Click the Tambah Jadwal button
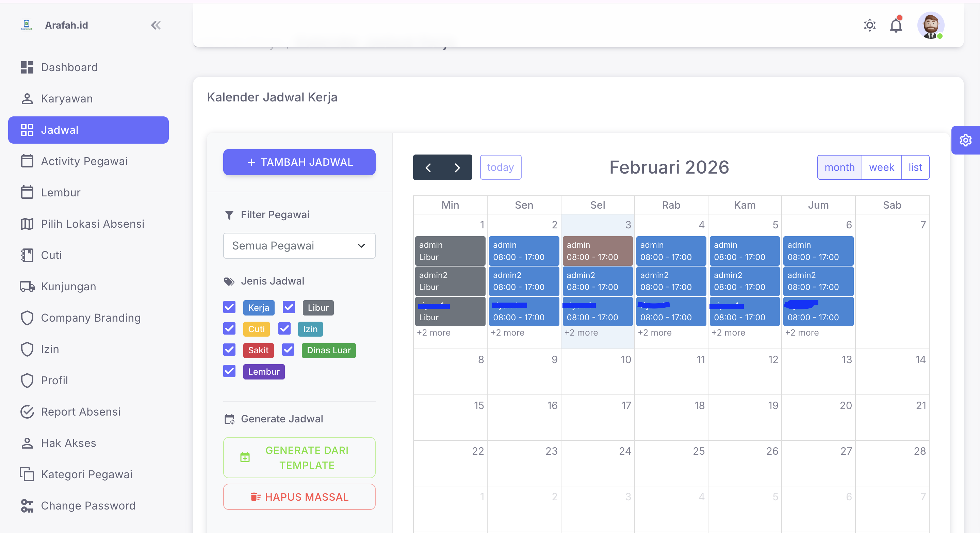 (299, 162)
